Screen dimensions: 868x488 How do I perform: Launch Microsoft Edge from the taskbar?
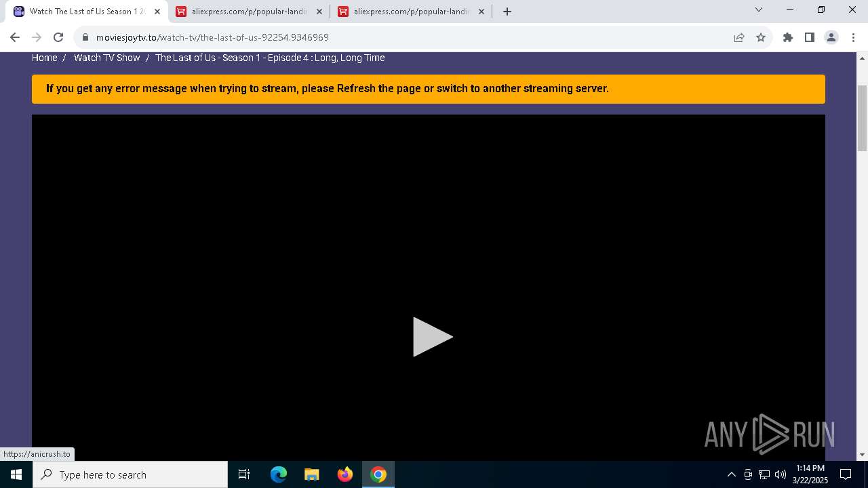279,474
